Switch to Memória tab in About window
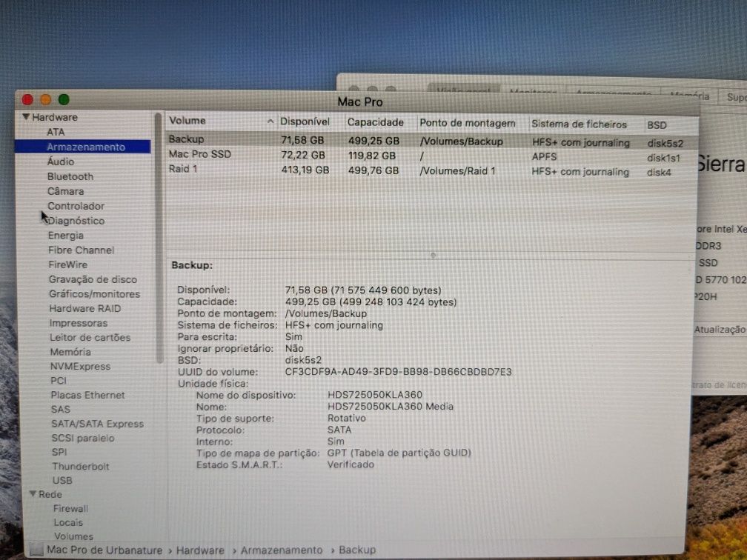747x560 pixels. (x=691, y=96)
